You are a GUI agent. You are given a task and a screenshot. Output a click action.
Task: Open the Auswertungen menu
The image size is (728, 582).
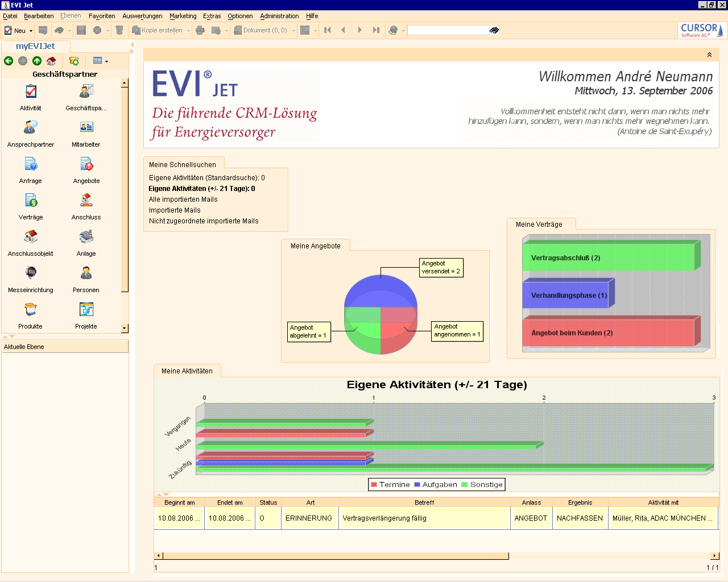(x=142, y=16)
